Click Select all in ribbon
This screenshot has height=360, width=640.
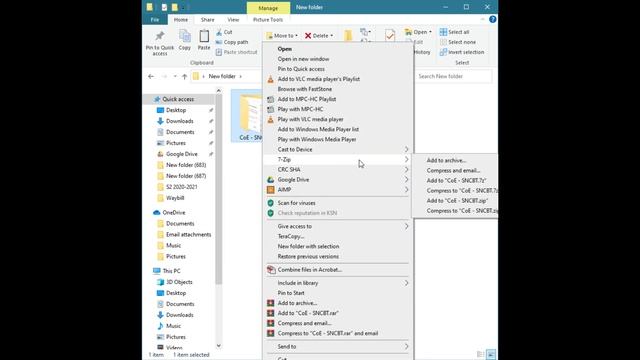click(x=454, y=32)
